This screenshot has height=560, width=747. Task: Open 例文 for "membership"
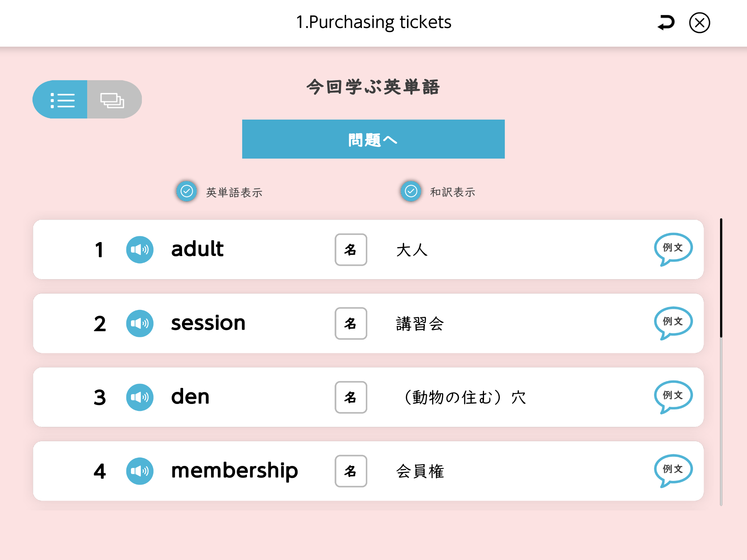coord(673,470)
